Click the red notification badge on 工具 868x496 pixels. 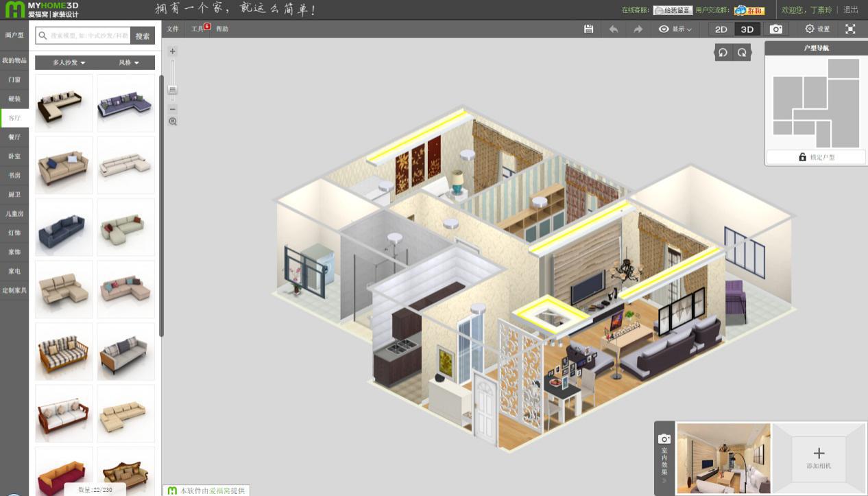click(207, 26)
